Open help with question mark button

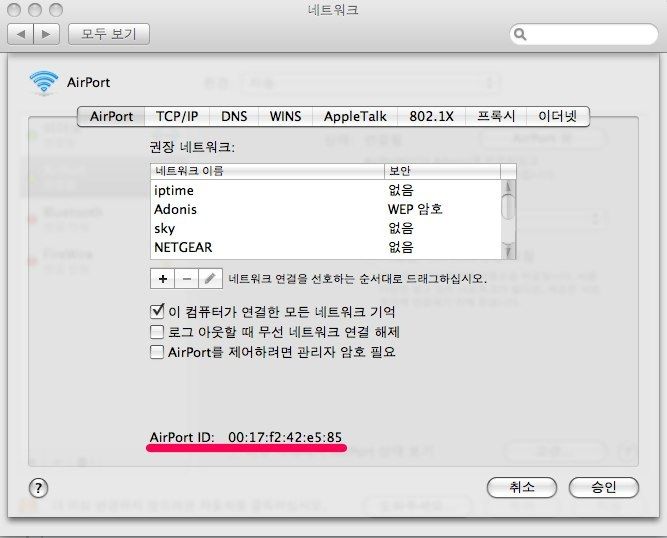[x=39, y=488]
